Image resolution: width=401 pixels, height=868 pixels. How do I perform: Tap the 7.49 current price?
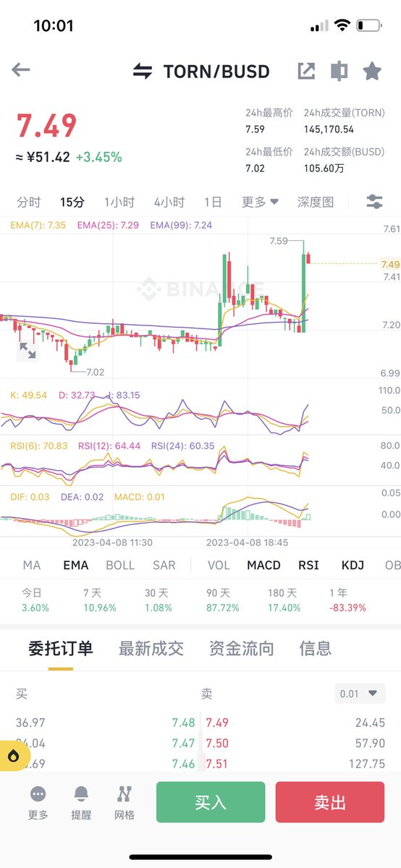pyautogui.click(x=46, y=126)
